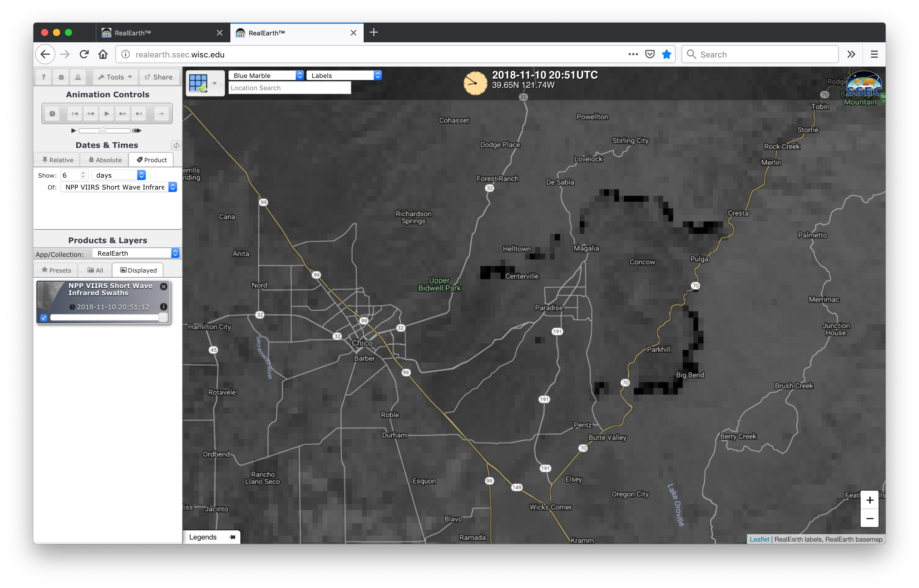Zoom in on the map

[869, 500]
